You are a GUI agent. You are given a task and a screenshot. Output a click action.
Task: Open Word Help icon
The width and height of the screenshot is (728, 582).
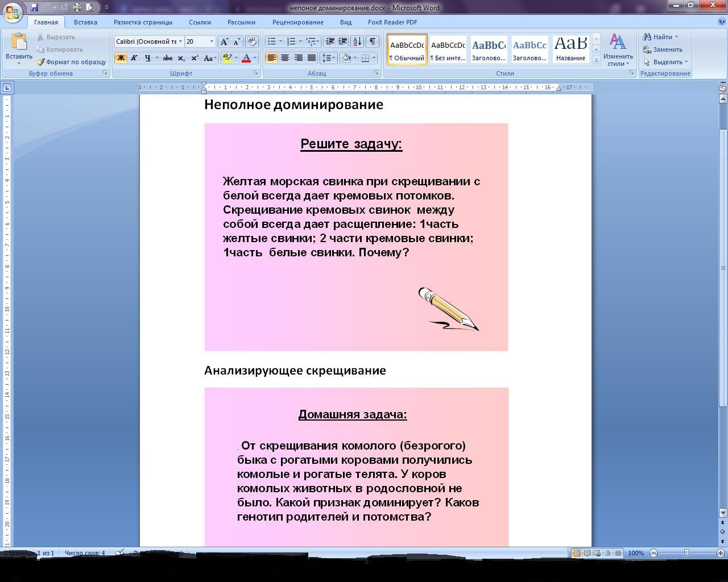click(722, 22)
